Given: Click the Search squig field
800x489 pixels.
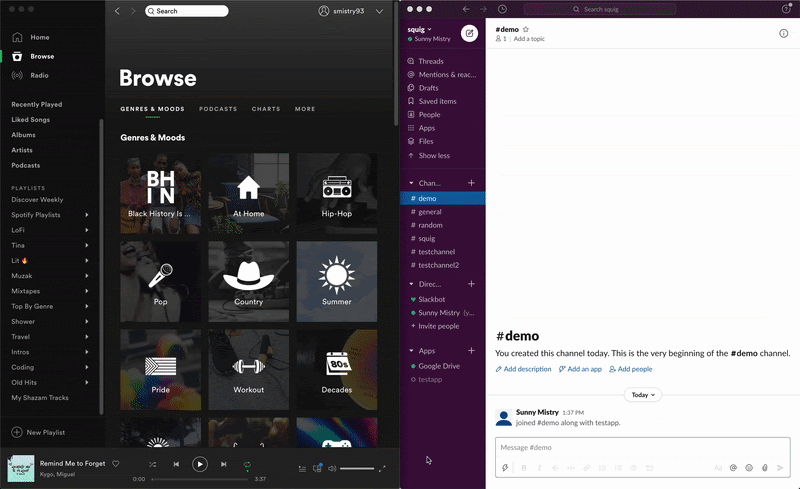Looking at the screenshot, I should [x=599, y=9].
